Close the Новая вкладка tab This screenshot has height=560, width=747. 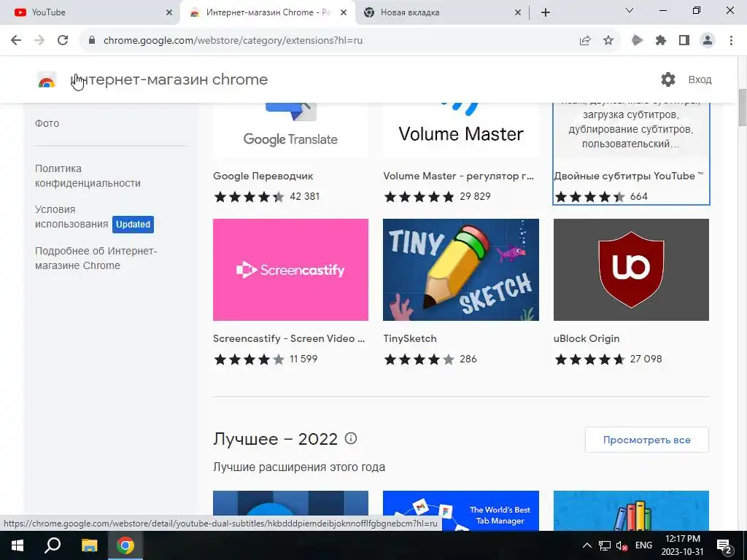518,12
